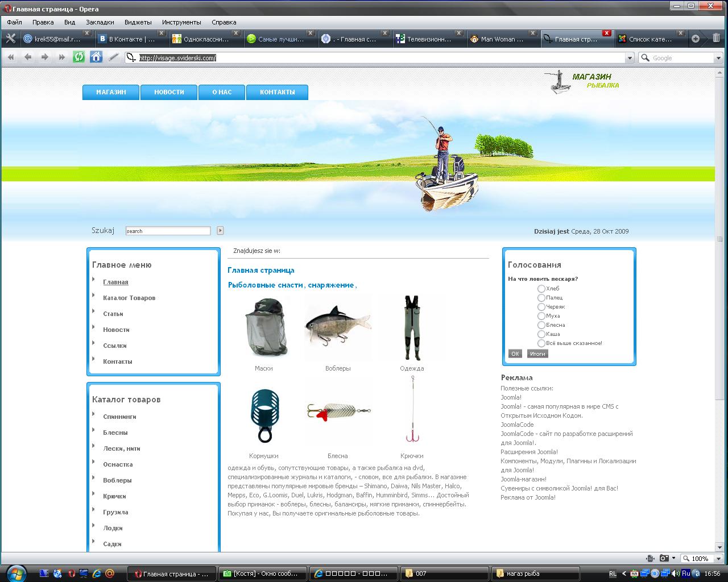The height and width of the screenshot is (582, 728).
Task: Click the wand icon beside Home button
Action: click(x=114, y=57)
